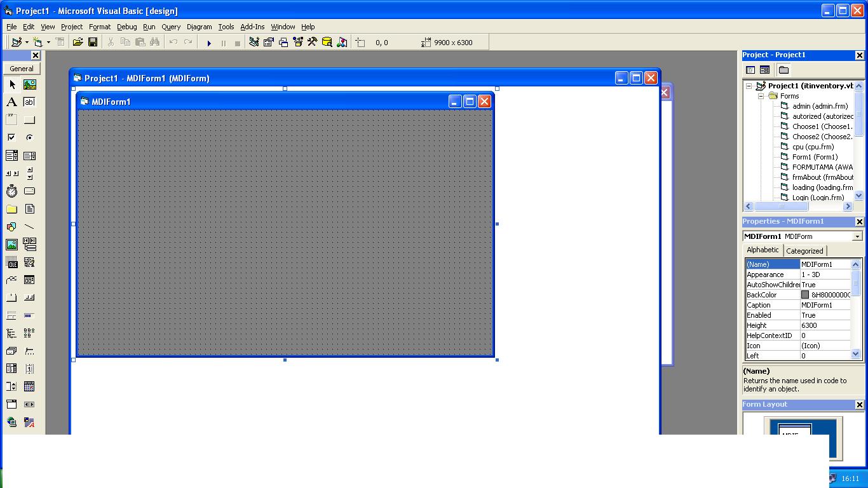
Task: Select the Timer control in the toolbox
Action: pos(11,191)
